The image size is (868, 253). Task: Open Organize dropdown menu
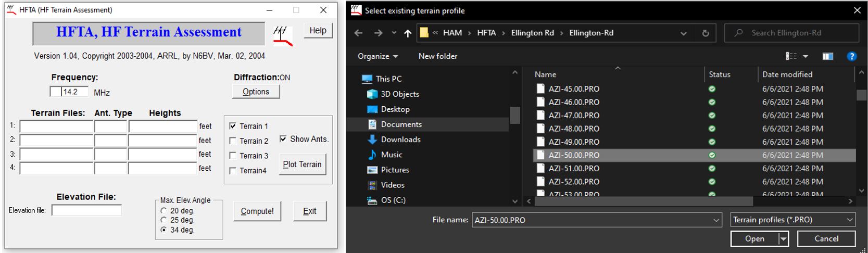[378, 56]
